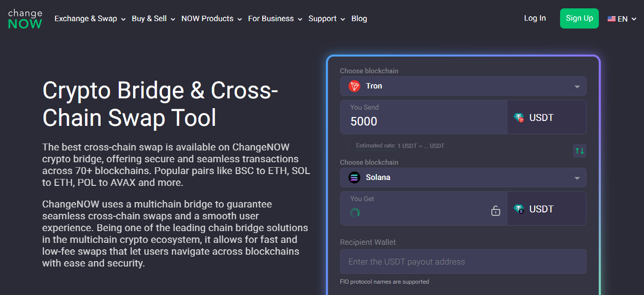Click the Log In link
This screenshot has height=295, width=644.
tap(535, 18)
